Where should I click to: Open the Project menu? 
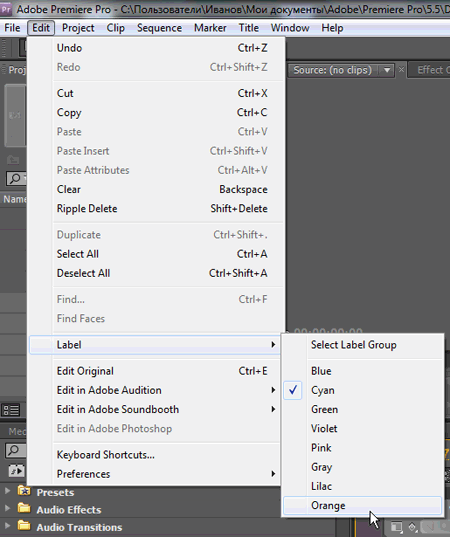78,28
